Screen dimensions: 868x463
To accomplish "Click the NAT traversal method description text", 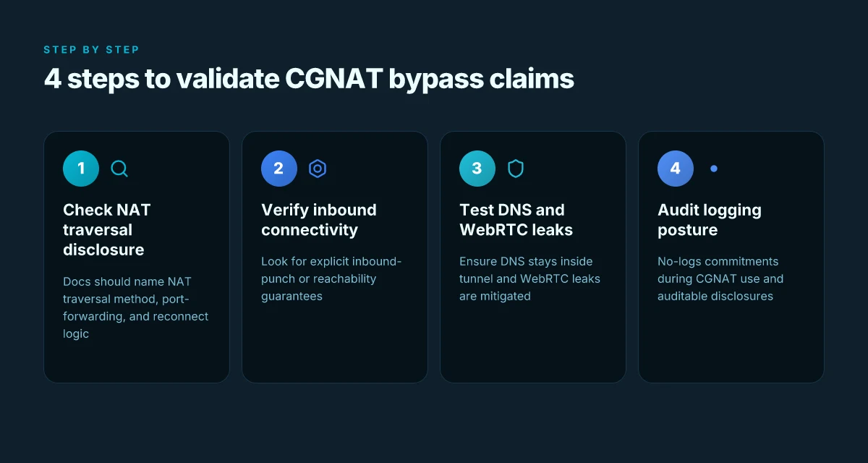I will coord(136,307).
